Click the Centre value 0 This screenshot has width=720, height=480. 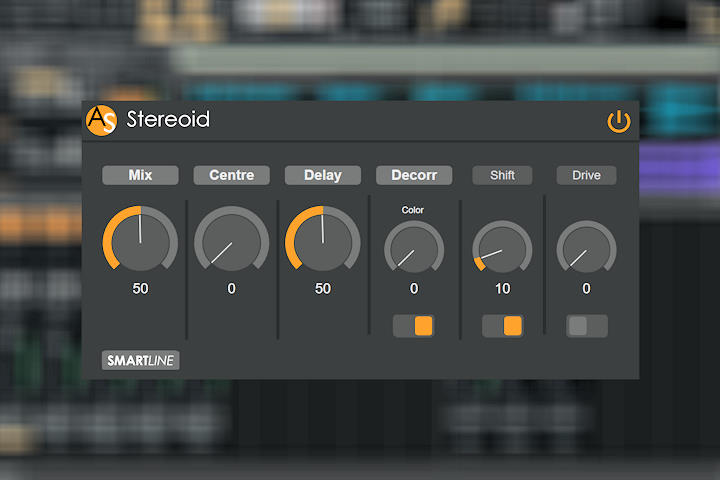point(231,288)
